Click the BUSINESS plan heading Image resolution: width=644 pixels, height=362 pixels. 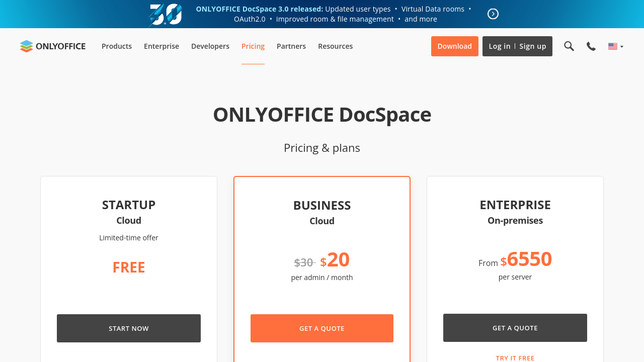(322, 205)
